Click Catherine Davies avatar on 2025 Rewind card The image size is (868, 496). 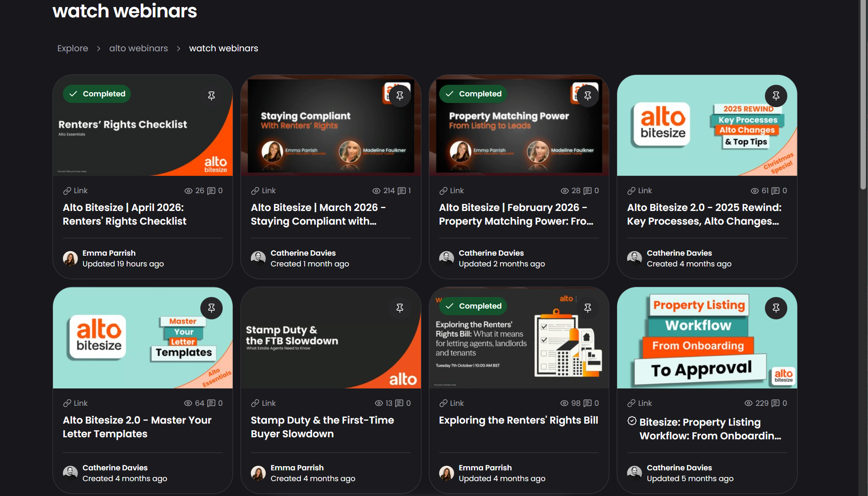635,258
